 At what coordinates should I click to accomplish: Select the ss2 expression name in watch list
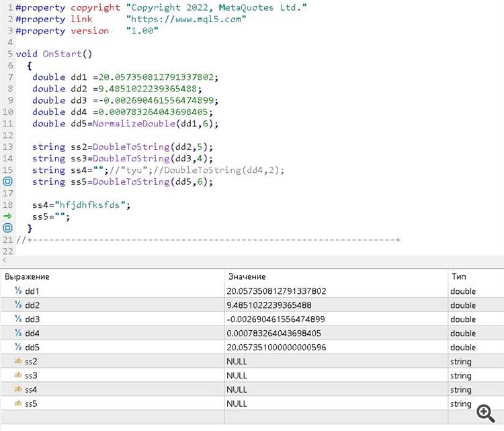tap(31, 362)
